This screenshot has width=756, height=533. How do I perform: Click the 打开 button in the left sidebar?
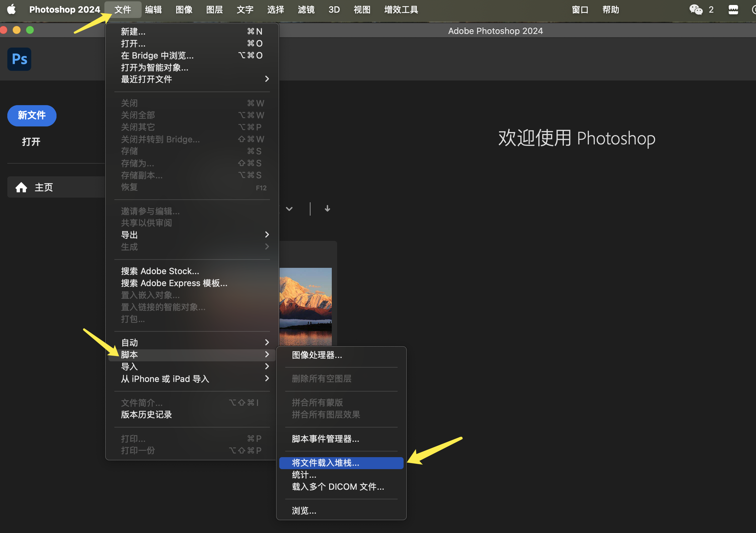click(x=31, y=142)
